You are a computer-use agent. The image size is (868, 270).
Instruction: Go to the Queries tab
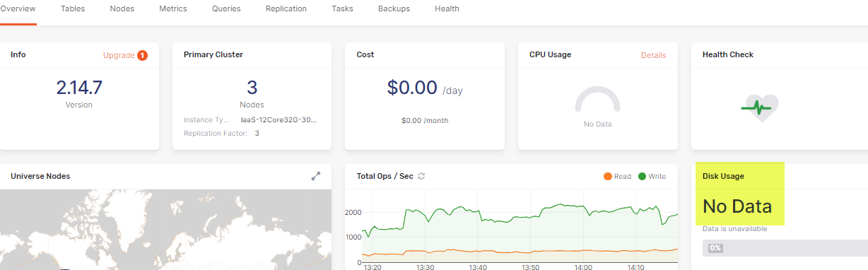(226, 9)
